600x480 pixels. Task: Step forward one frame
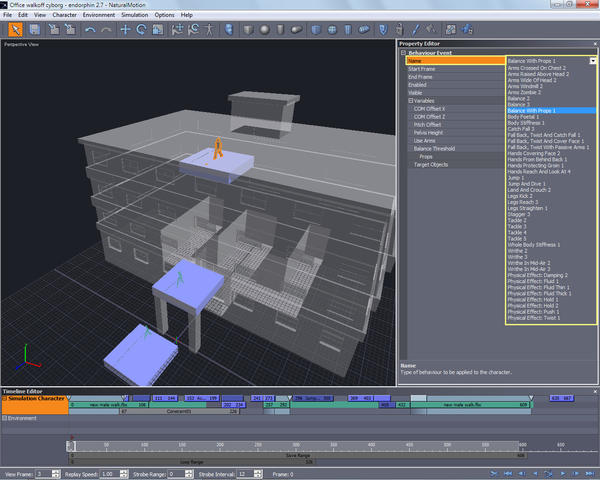coord(576,474)
